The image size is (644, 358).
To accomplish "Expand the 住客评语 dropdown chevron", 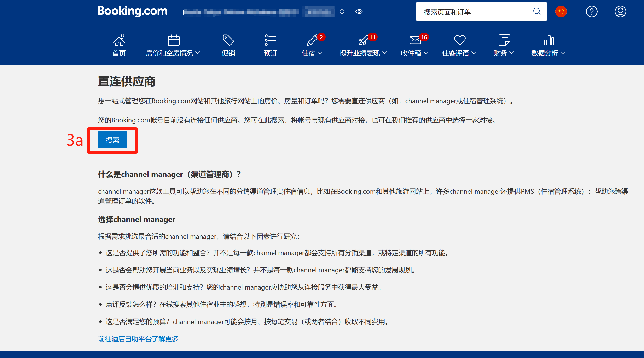I will pyautogui.click(x=474, y=53).
